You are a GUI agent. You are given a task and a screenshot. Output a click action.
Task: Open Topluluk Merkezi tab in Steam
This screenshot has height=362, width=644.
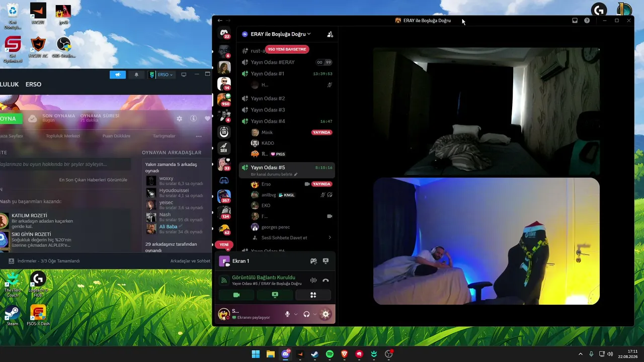(63, 136)
